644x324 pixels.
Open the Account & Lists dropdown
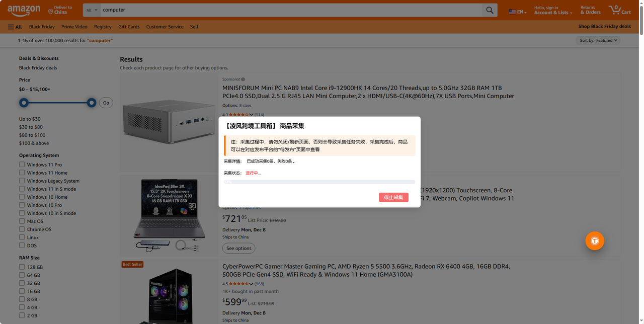click(x=553, y=10)
